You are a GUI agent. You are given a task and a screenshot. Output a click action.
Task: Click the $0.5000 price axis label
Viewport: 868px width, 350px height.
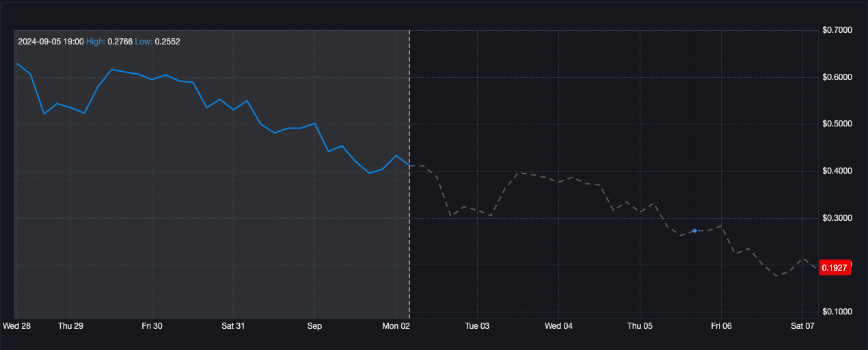click(x=837, y=124)
